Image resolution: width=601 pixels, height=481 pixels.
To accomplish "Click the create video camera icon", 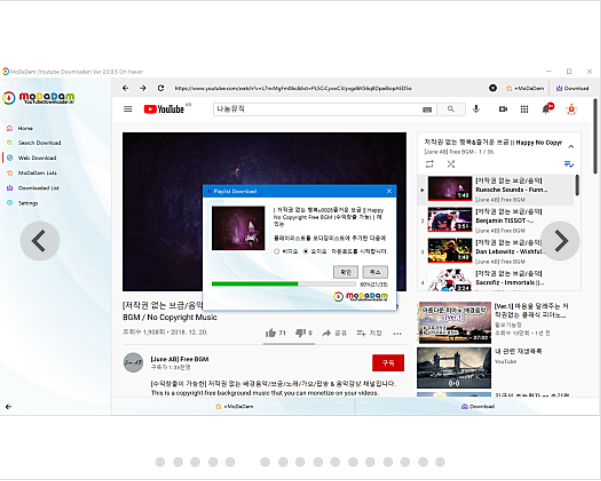I will pos(503,109).
